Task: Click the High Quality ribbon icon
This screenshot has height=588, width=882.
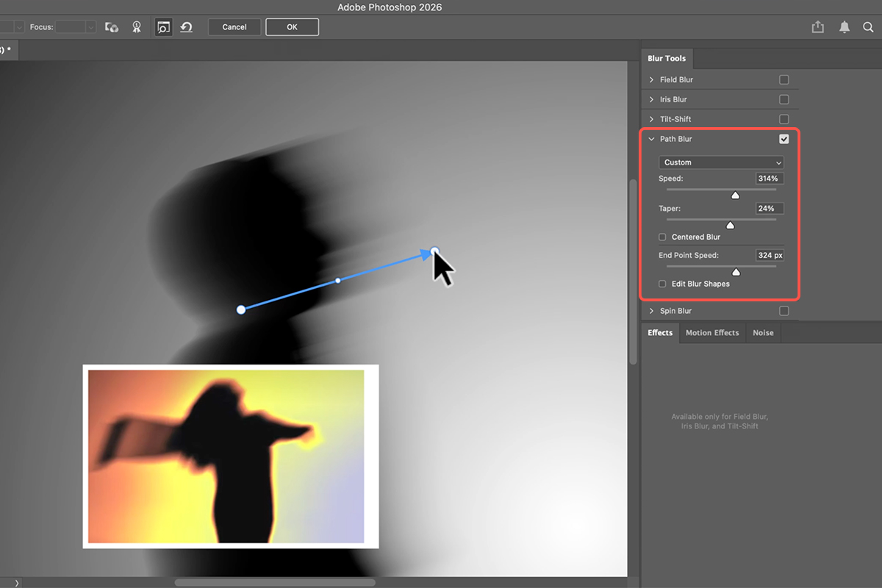Action: point(136,27)
